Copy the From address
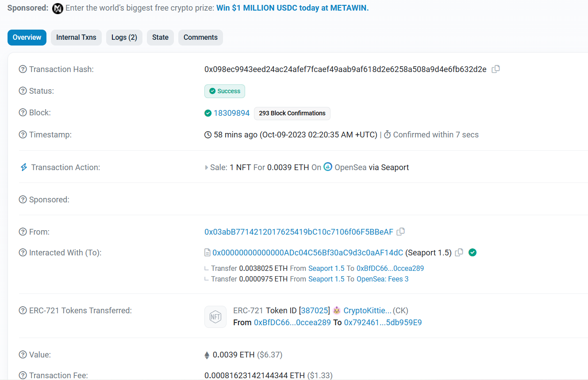588x380 pixels. (x=401, y=232)
